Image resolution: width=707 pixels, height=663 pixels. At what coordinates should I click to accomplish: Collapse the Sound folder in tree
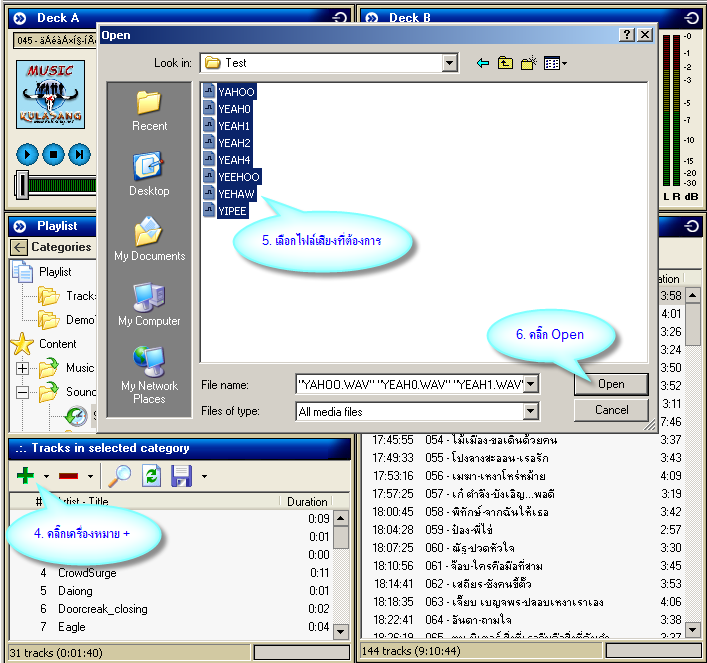tap(22, 392)
